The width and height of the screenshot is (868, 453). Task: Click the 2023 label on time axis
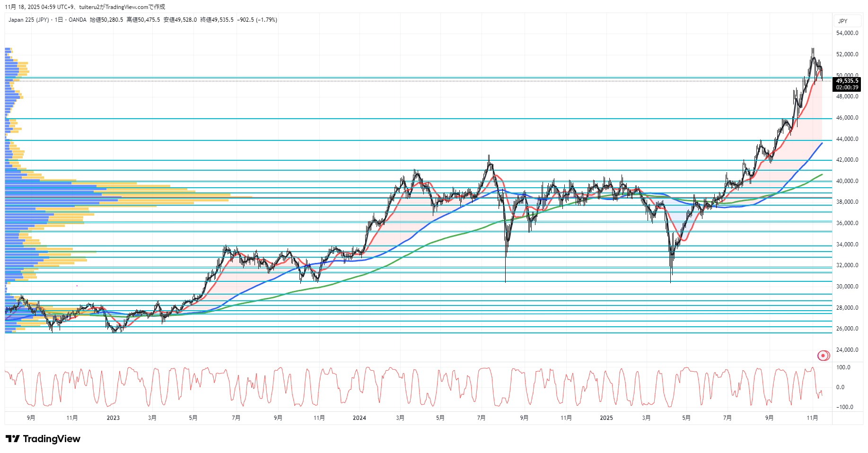(x=113, y=418)
